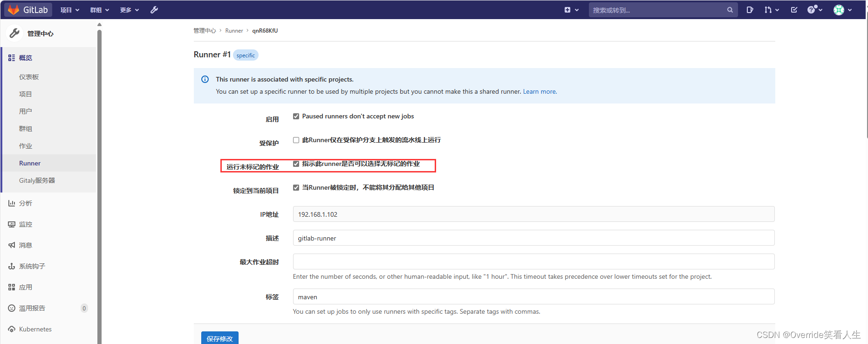The image size is (868, 344).
Task: Click the 描述 field gitlab-runner
Action: (533, 238)
